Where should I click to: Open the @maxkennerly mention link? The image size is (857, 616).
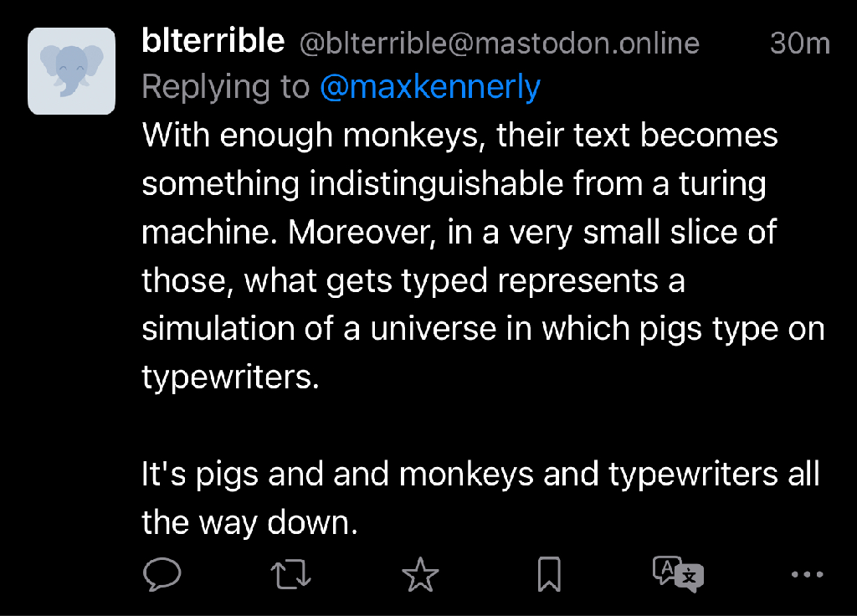(x=430, y=87)
